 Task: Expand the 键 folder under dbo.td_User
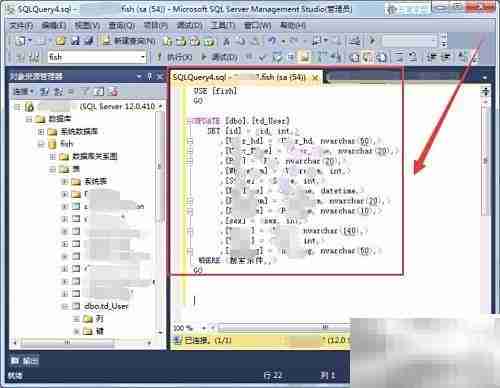click(77, 331)
